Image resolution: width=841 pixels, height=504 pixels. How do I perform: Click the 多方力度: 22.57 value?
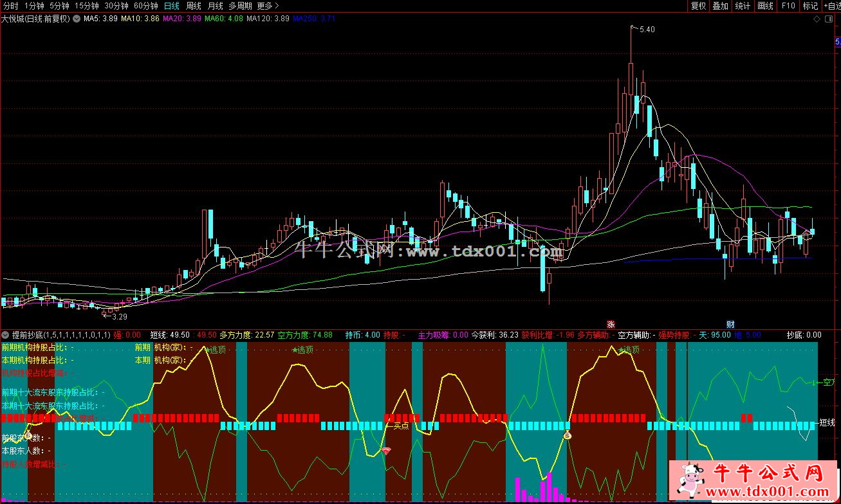click(247, 335)
